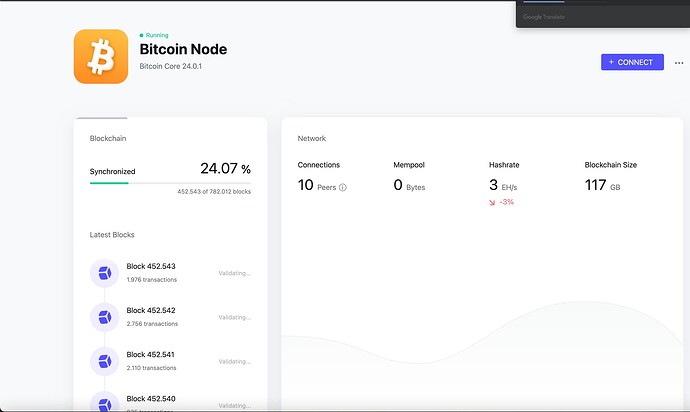This screenshot has width=690, height=412.
Task: Click the Peers info icon
Action: click(x=343, y=188)
